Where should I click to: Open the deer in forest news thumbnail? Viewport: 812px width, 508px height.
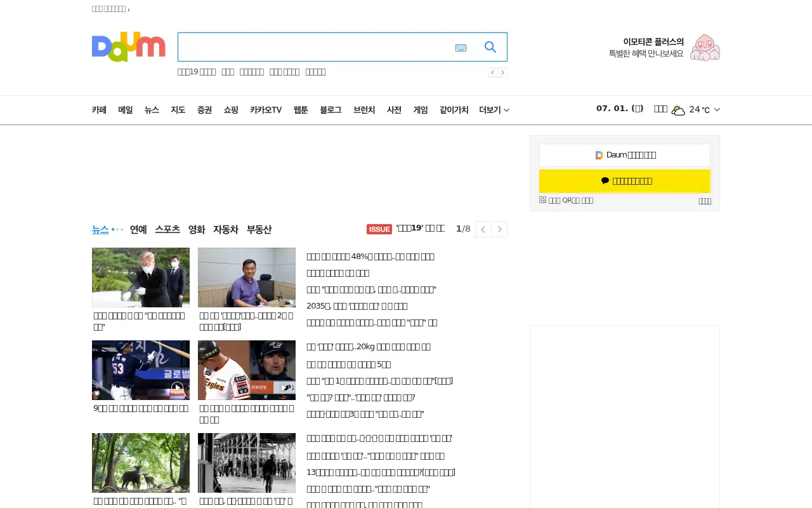[x=141, y=463]
